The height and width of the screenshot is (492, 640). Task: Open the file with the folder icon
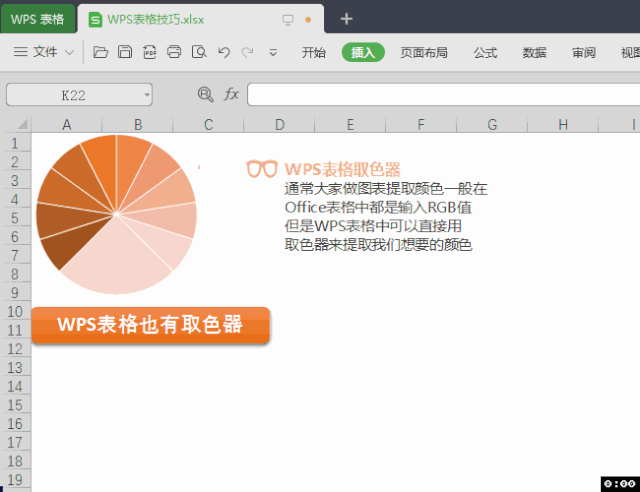pos(100,52)
